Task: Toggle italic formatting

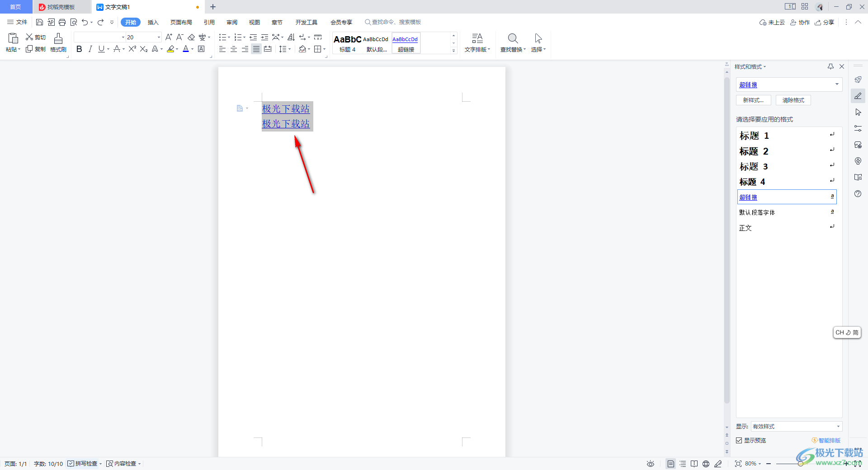Action: pyautogui.click(x=90, y=49)
